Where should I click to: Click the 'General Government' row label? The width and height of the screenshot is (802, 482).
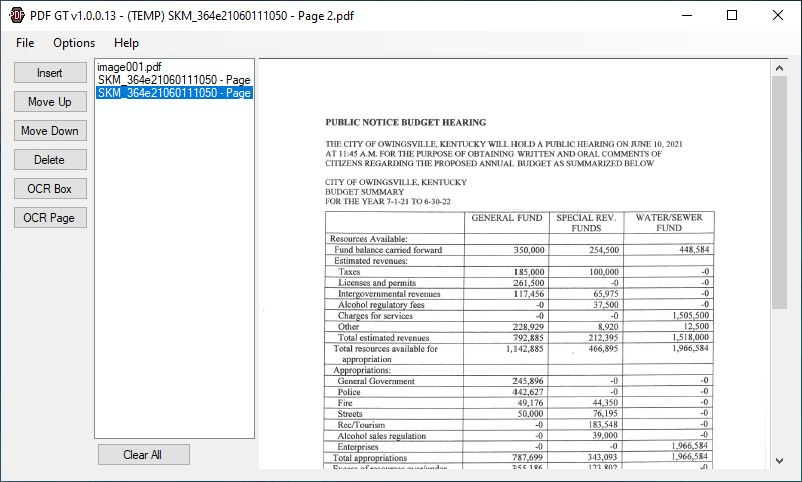coord(376,381)
